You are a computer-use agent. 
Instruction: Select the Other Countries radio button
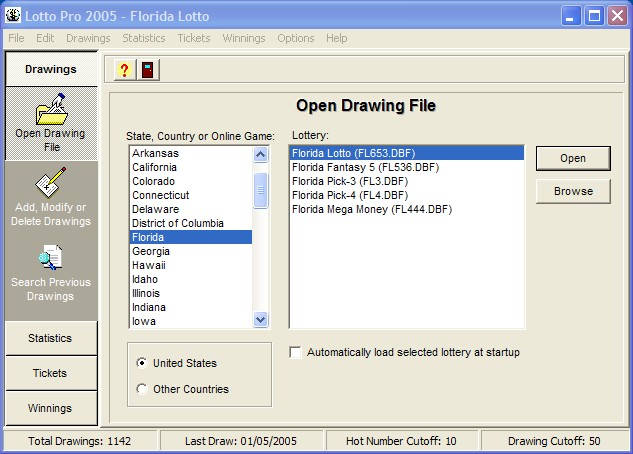click(142, 389)
